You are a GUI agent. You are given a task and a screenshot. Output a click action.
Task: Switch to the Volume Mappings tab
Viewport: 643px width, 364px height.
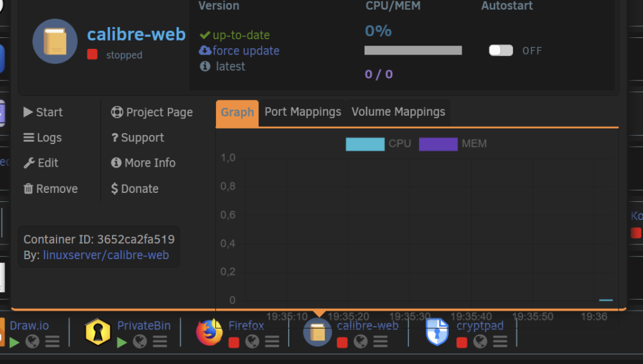tap(398, 112)
